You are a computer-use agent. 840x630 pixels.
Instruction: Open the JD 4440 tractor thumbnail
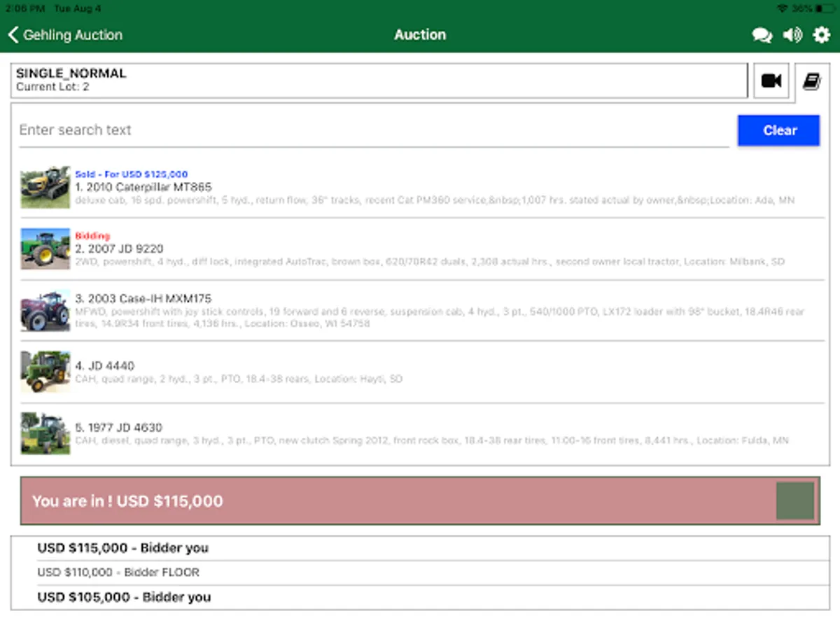[45, 372]
